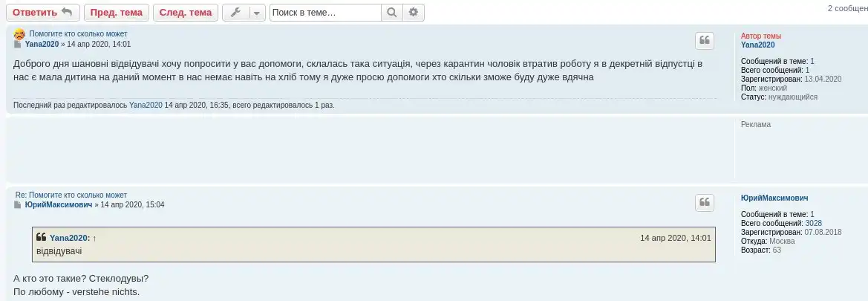Open advanced search gear icon
868x301 pixels.
414,13
